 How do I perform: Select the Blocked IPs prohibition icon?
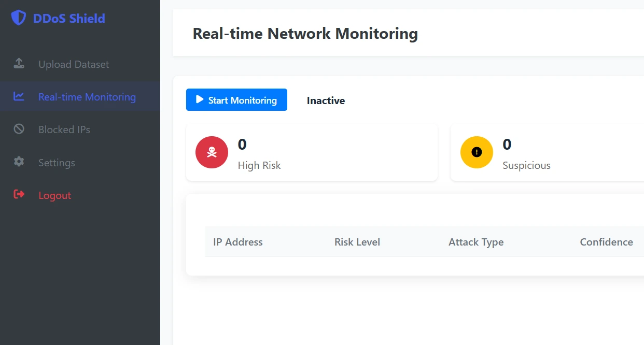[x=19, y=129]
